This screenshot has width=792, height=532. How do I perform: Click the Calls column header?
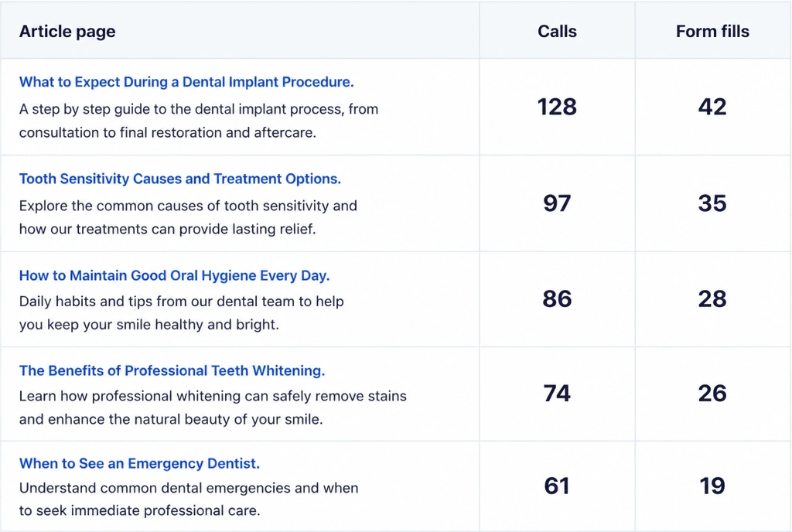click(x=557, y=31)
